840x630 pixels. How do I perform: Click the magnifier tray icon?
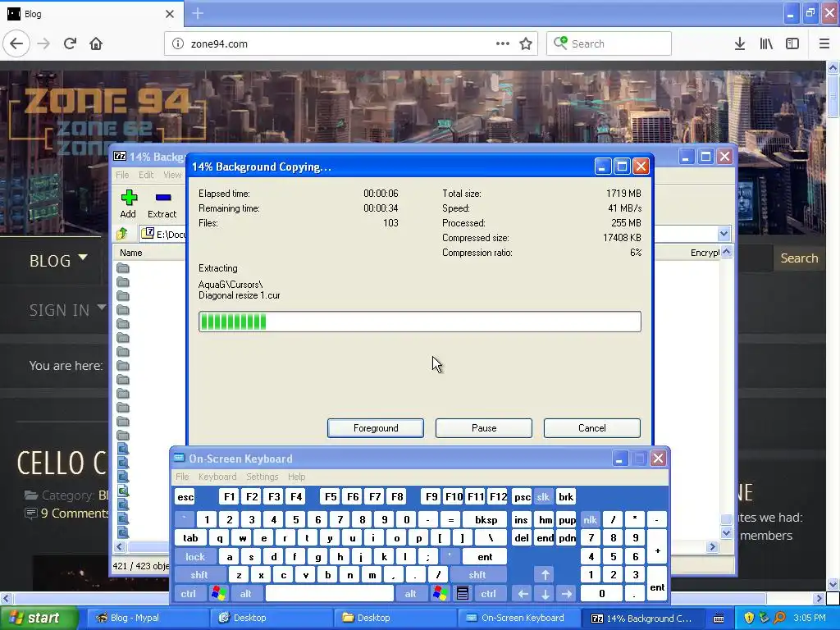click(780, 618)
